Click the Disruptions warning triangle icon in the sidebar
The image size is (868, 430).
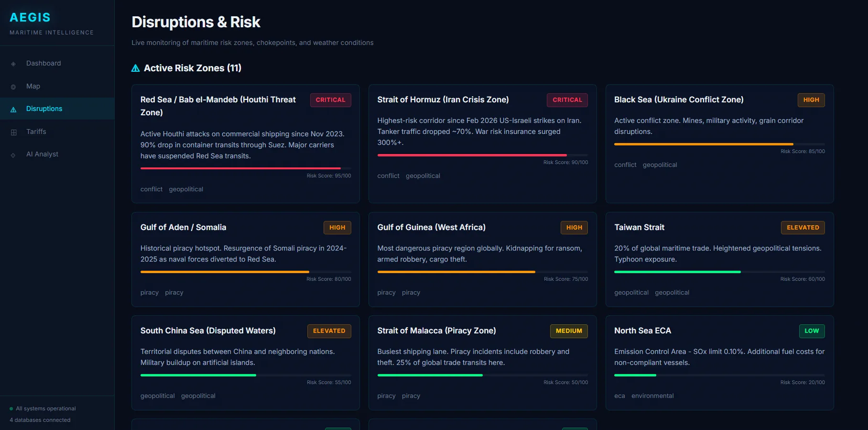[13, 109]
